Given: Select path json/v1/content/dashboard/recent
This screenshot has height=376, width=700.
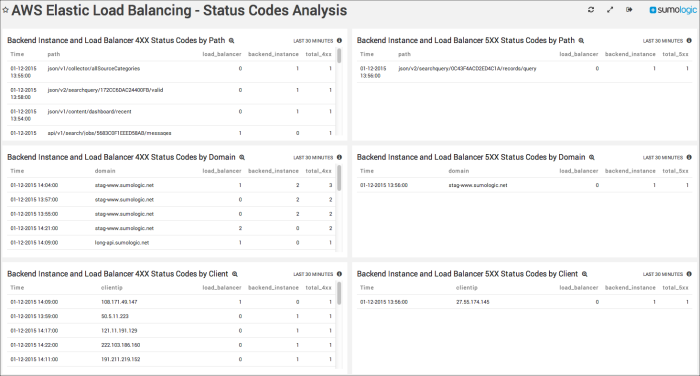Looking at the screenshot, I should (89, 112).
